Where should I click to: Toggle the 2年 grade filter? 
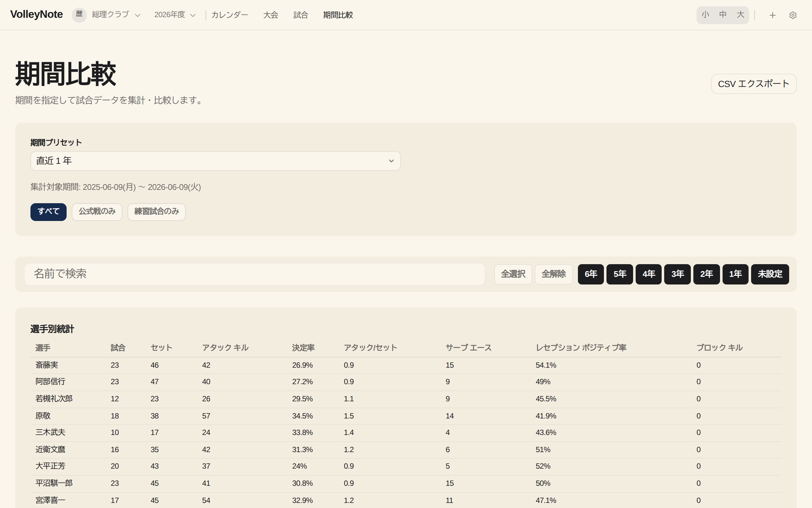[x=706, y=274]
